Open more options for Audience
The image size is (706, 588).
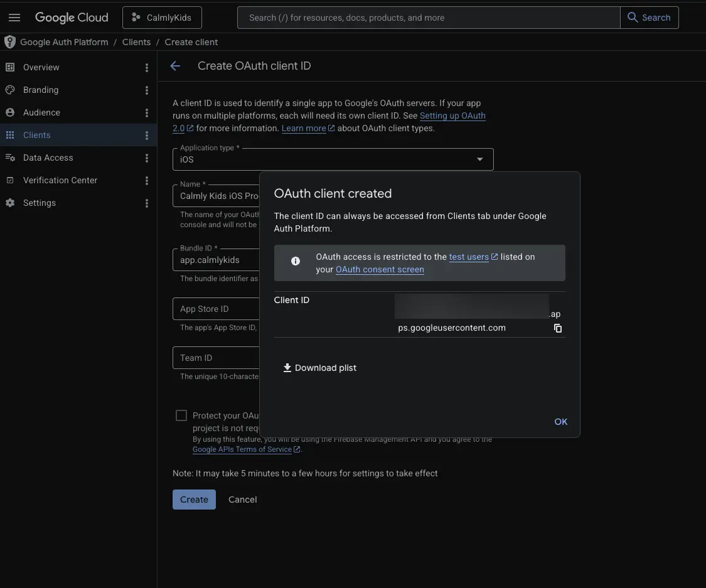click(x=147, y=112)
